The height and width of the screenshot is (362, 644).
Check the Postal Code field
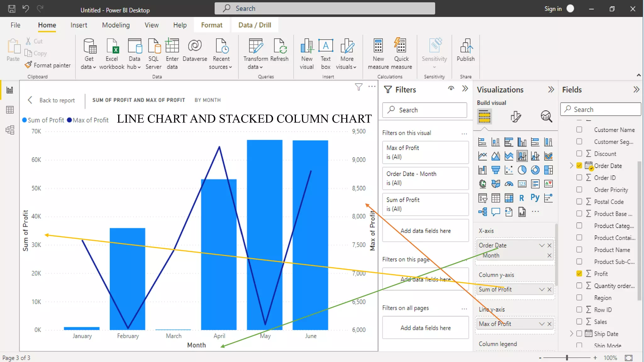tap(579, 202)
